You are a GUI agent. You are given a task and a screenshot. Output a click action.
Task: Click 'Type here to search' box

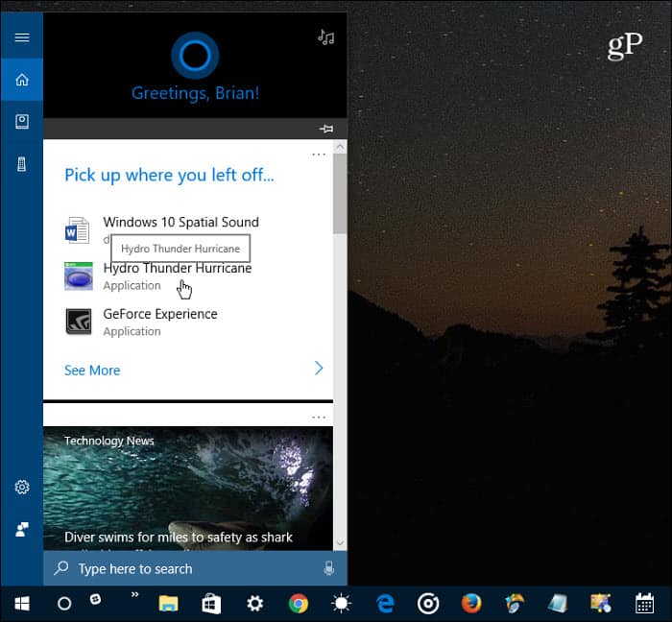point(195,568)
